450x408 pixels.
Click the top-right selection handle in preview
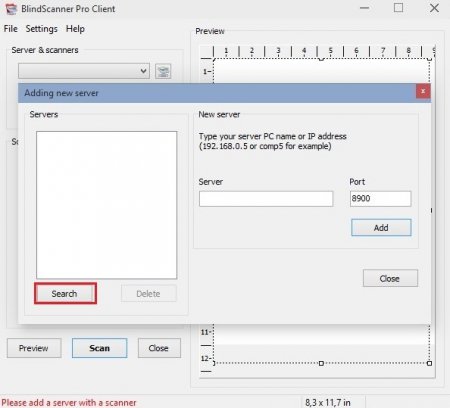[x=429, y=59]
